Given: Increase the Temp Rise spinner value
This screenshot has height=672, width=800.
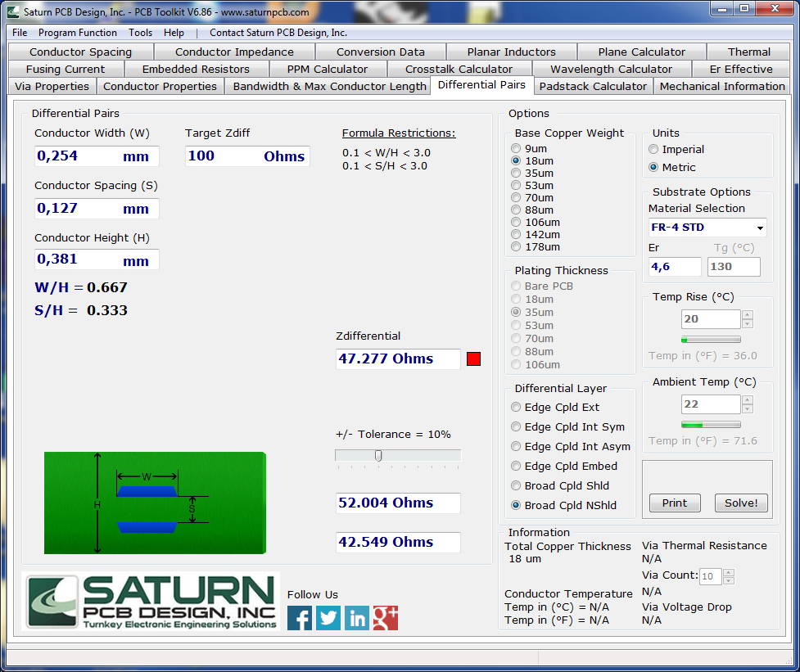Looking at the screenshot, I should pos(747,315).
